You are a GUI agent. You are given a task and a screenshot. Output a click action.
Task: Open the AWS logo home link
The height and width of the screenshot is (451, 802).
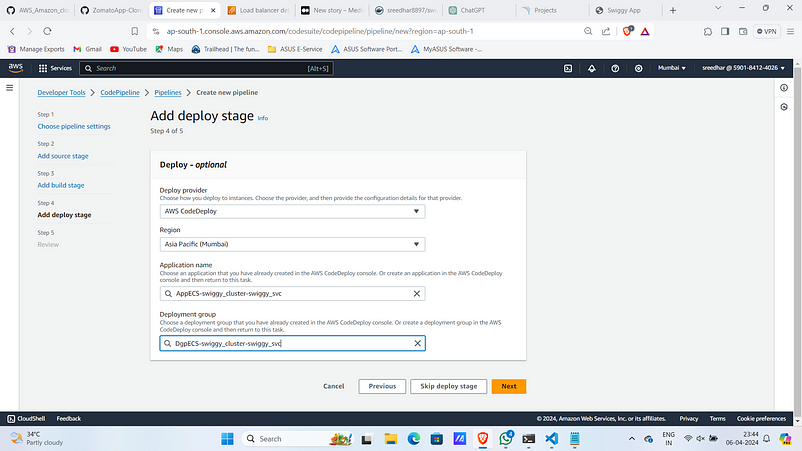tap(15, 68)
